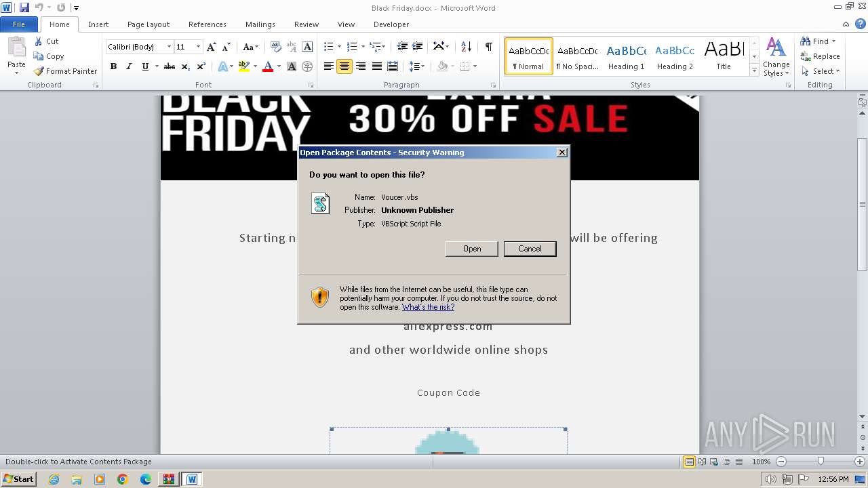This screenshot has height=488, width=868.
Task: Align text right
Action: pos(361,66)
